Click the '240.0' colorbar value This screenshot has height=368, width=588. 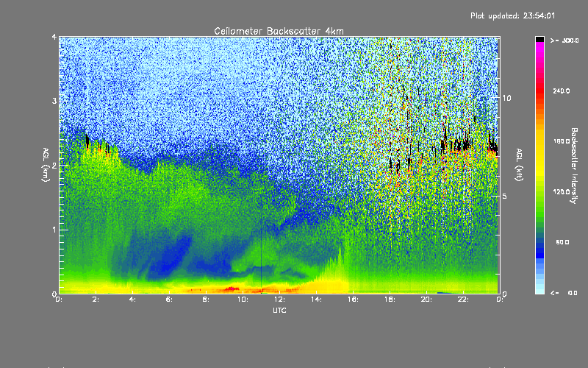[x=562, y=91]
